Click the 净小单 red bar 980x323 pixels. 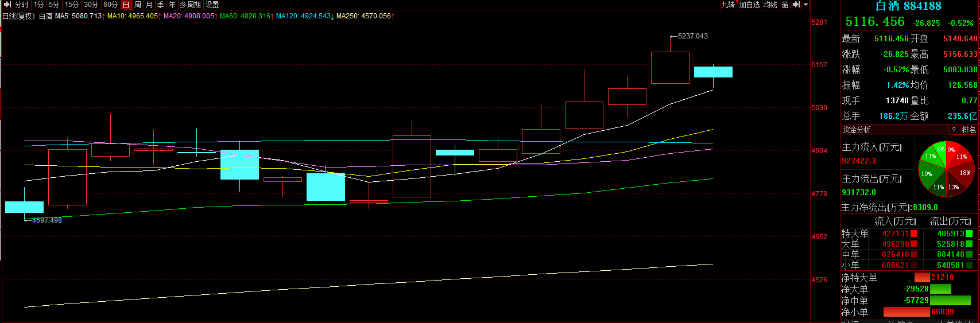tap(907, 312)
